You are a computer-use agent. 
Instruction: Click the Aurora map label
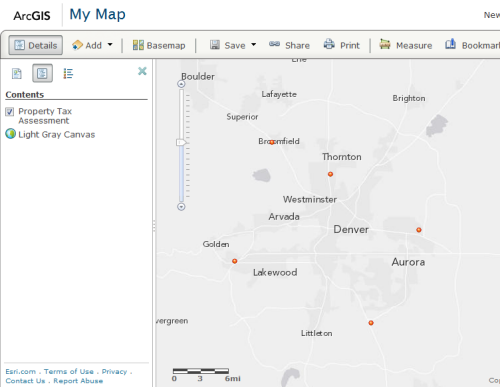click(408, 262)
